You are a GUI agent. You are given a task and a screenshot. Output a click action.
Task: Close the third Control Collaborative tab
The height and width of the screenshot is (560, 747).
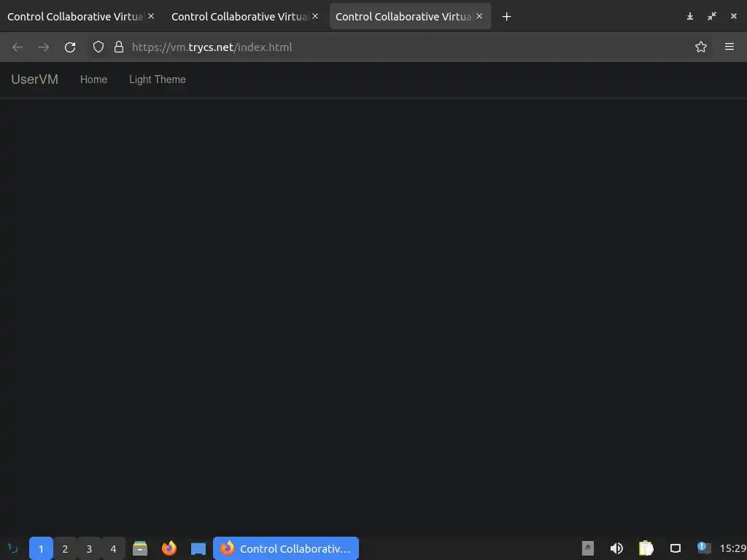479,16
